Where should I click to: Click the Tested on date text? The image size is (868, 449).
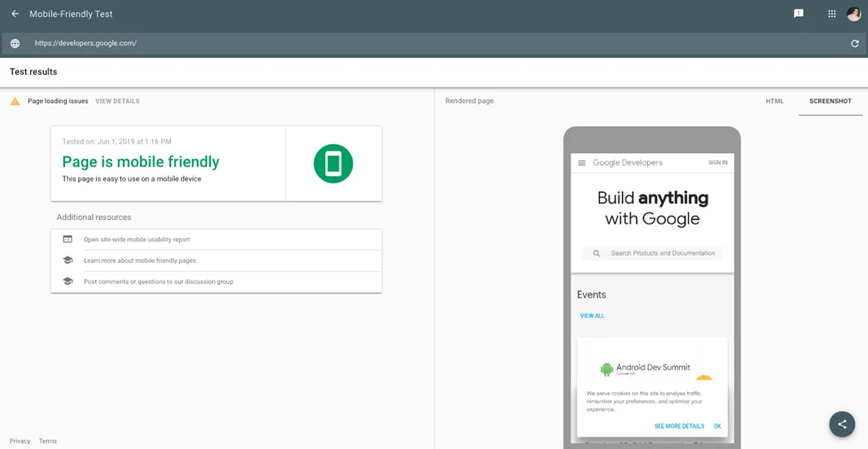pos(117,142)
